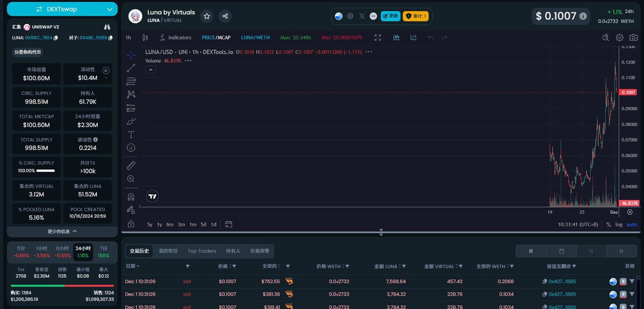This screenshot has width=644, height=309.
Task: Switch to Top Traders tab
Action: (202, 251)
